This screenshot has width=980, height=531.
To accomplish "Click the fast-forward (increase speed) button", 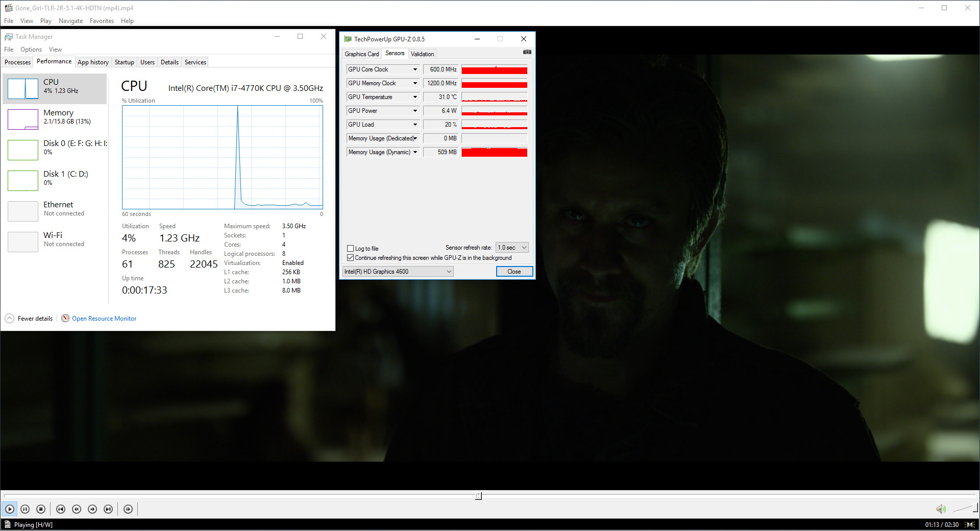I will coord(92,509).
